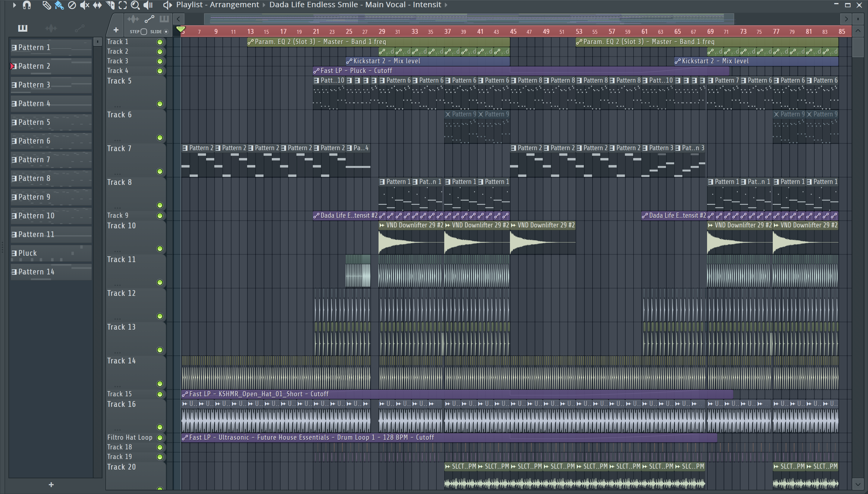Select Pattern 6 in the picker

(51, 141)
